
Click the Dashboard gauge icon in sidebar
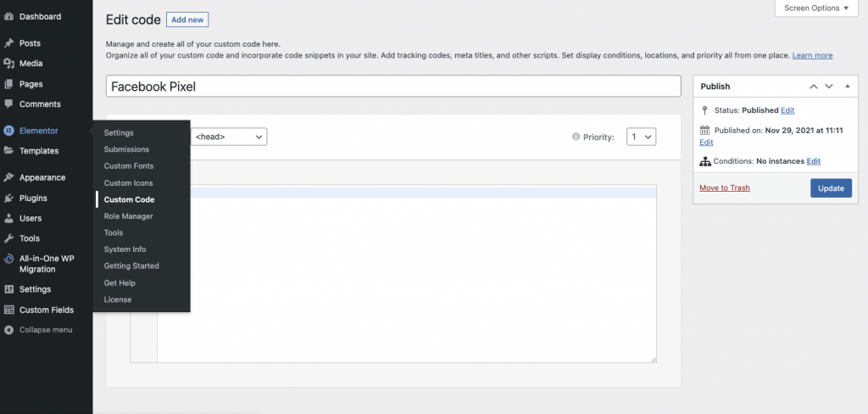tap(8, 16)
